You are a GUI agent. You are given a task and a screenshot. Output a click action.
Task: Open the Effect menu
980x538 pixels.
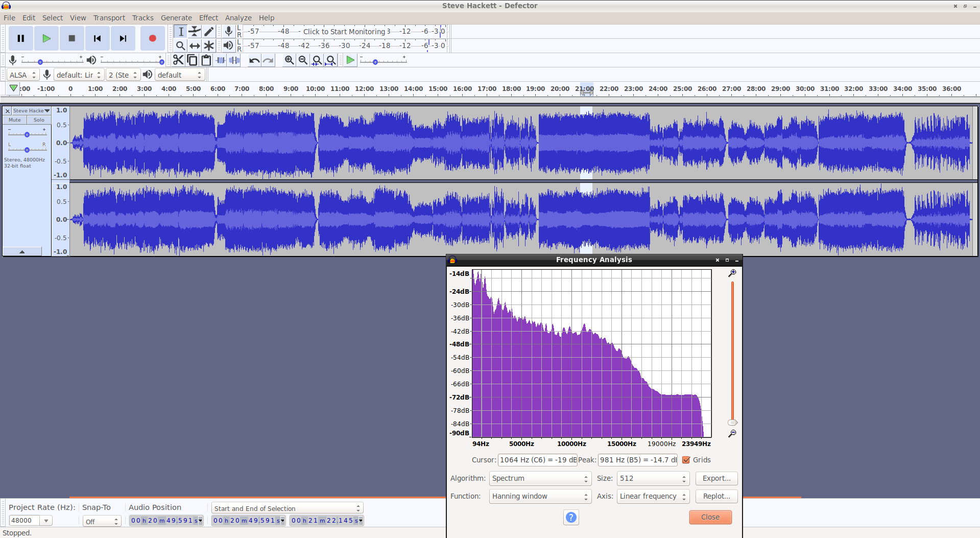coord(208,18)
